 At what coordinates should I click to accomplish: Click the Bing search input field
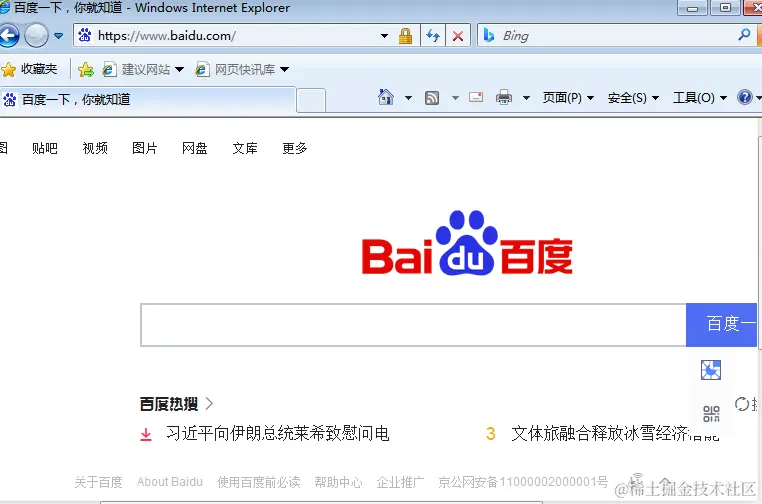point(617,35)
